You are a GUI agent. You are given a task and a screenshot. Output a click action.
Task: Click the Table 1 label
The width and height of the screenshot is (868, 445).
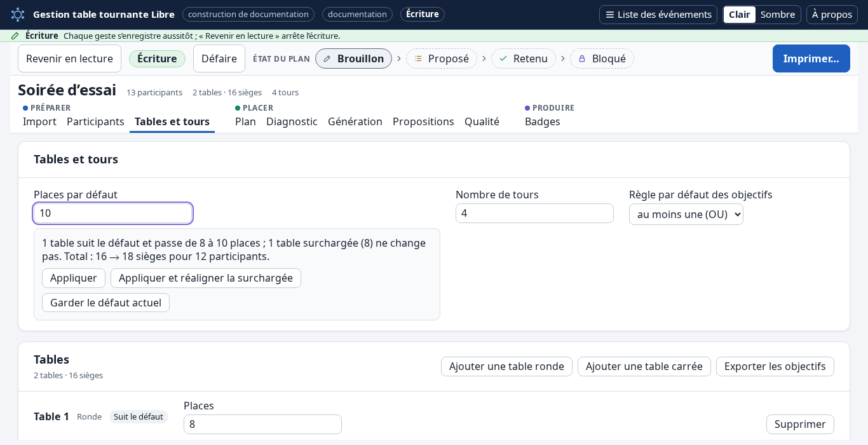51,416
